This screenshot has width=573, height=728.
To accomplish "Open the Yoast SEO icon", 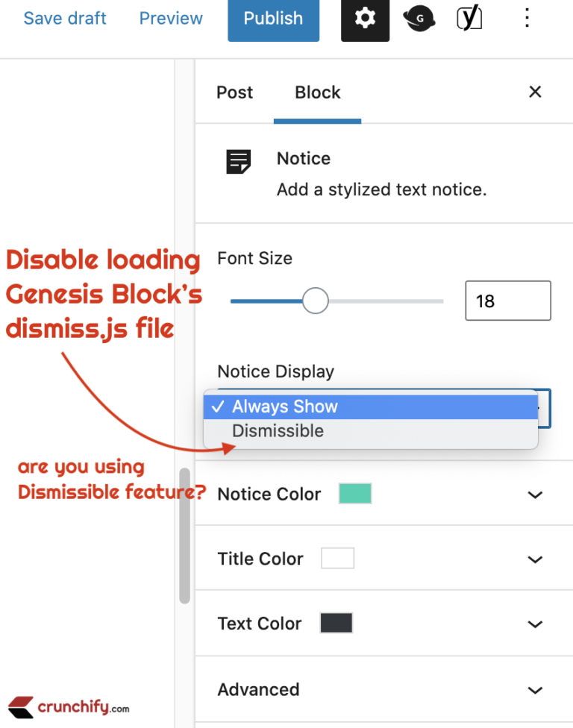I will pyautogui.click(x=469, y=19).
